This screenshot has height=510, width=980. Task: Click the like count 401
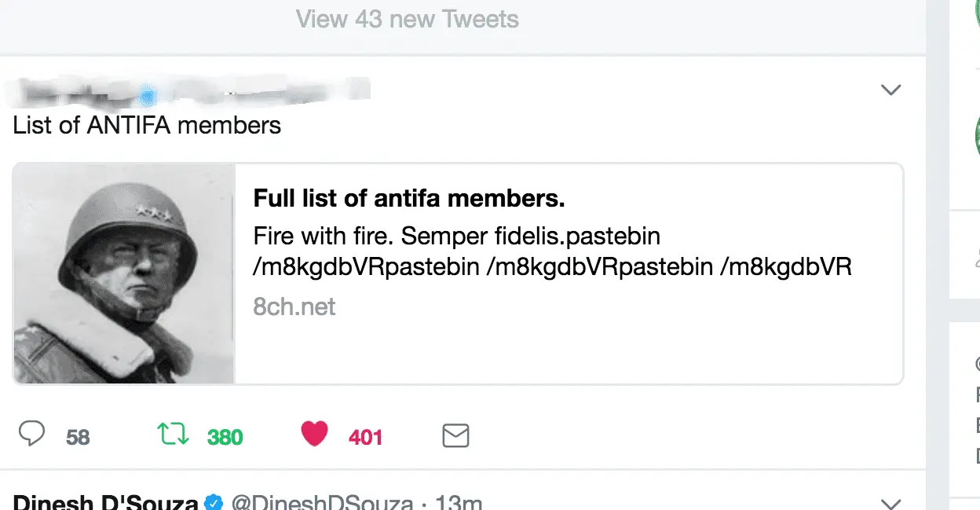coord(365,437)
